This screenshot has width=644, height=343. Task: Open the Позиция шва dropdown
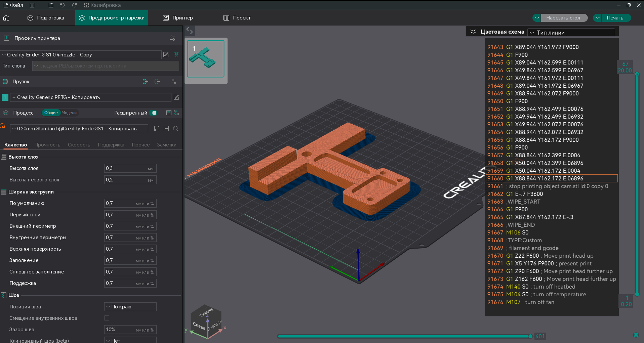pos(130,307)
